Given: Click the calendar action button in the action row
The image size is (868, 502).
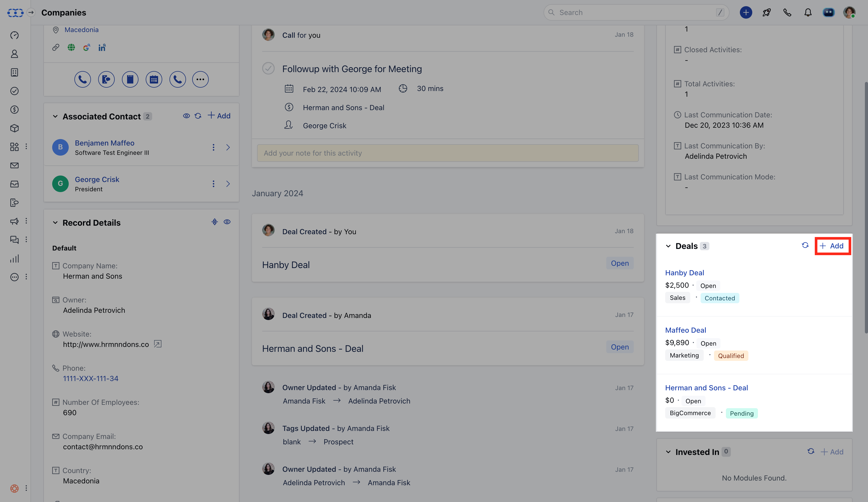Looking at the screenshot, I should (x=154, y=79).
